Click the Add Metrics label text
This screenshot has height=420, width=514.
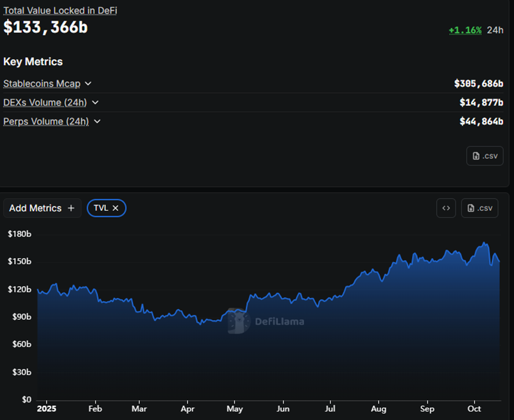coord(35,208)
